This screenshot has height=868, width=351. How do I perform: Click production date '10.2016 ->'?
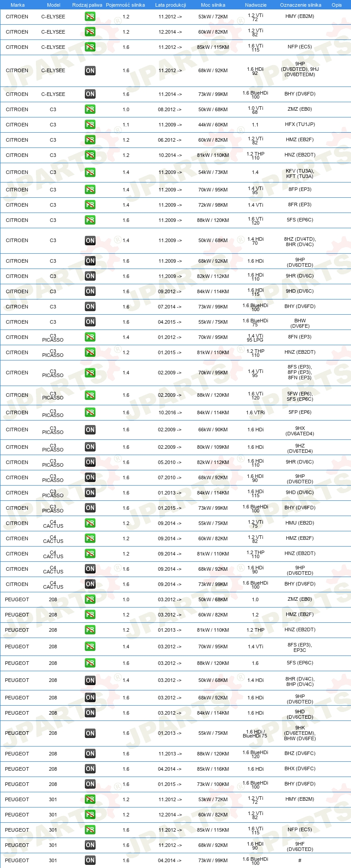(x=170, y=413)
